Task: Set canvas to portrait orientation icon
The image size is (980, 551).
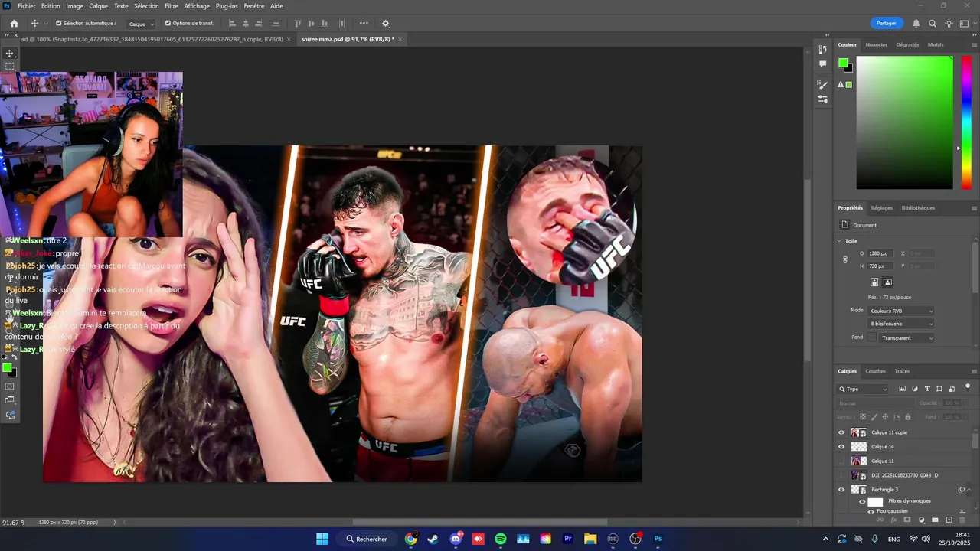Action: click(x=874, y=282)
